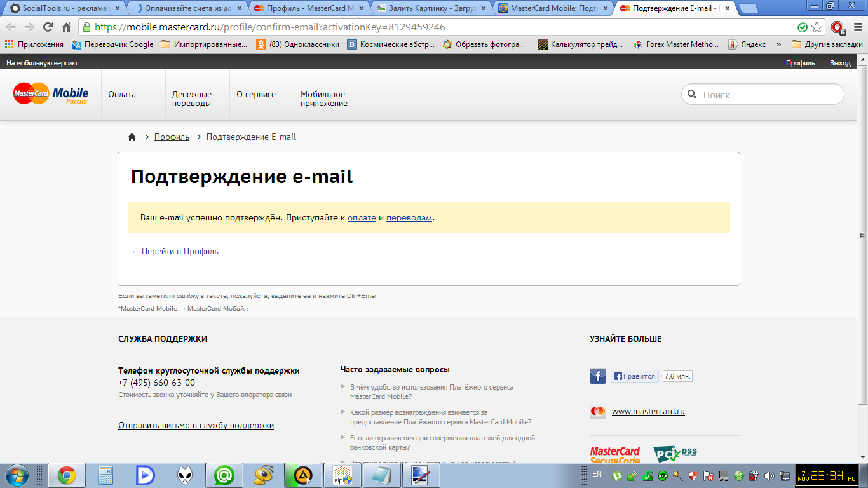Click the Facebook Нравится button
868x488 pixels.
pyautogui.click(x=634, y=376)
